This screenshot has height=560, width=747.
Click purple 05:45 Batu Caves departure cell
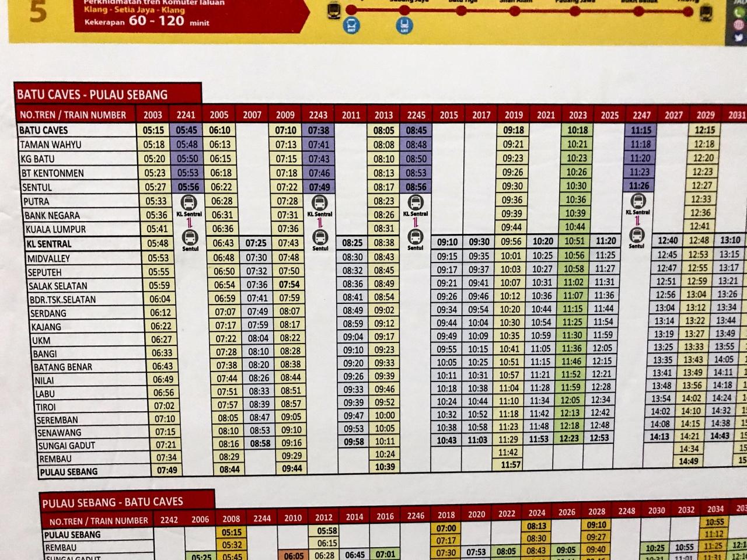[x=187, y=131]
